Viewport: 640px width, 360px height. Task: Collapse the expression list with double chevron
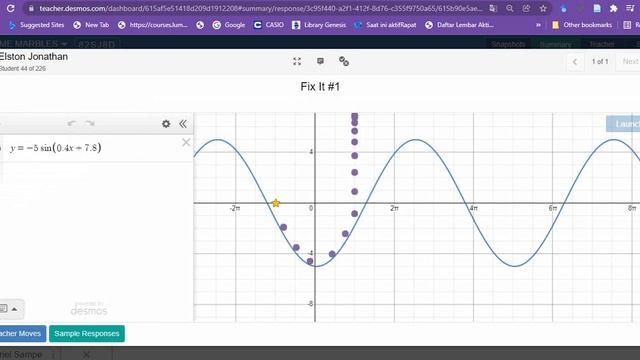[183, 124]
